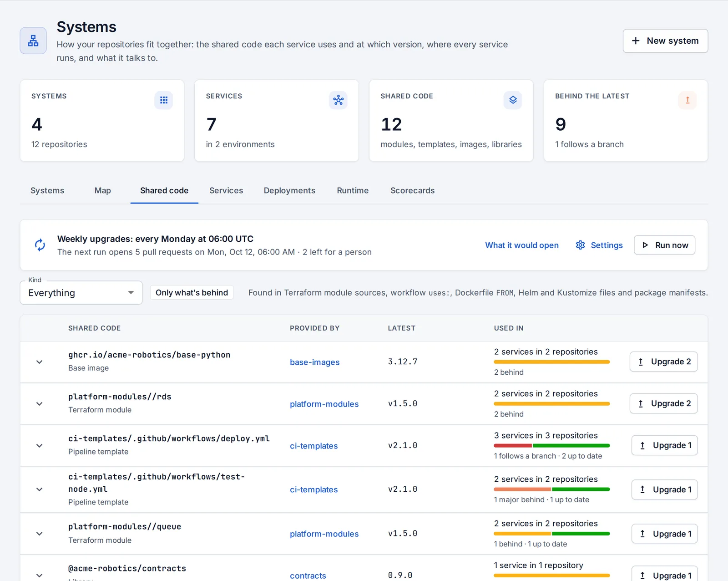This screenshot has height=581, width=728.
Task: Open the contracts provider link
Action: point(308,576)
